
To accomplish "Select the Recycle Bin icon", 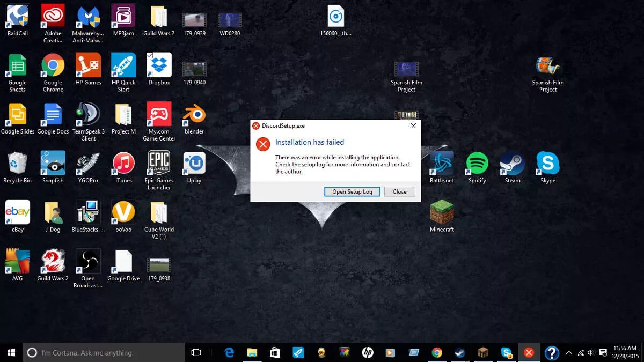I will click(x=18, y=167).
